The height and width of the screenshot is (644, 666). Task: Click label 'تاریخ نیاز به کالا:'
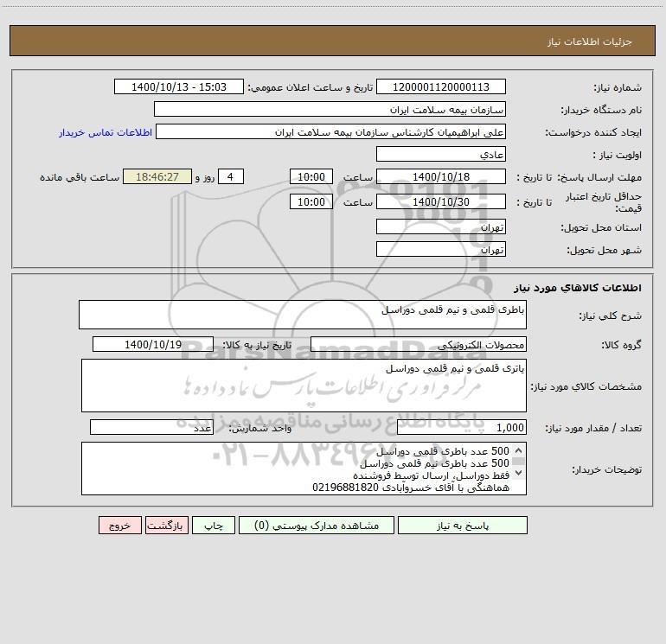pos(258,345)
